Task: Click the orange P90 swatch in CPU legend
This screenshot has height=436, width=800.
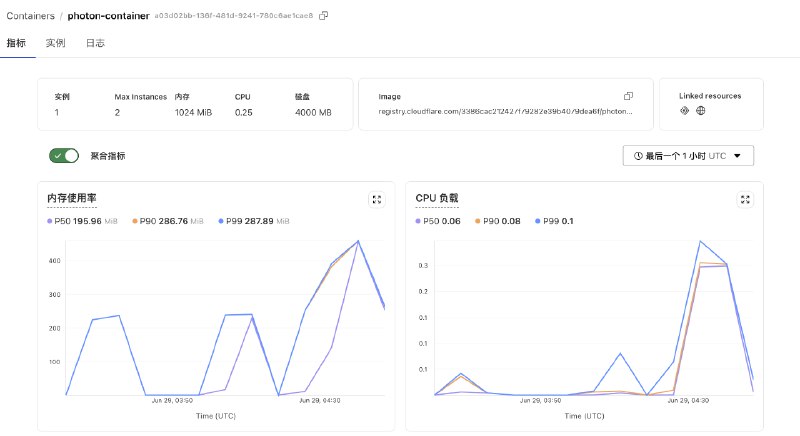Action: (478, 220)
